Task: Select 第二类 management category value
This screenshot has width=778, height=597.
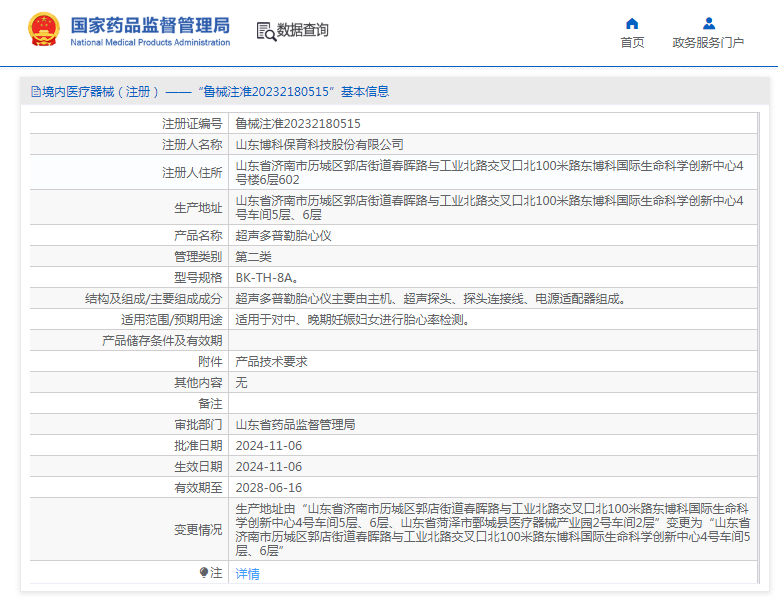Action: click(x=253, y=257)
